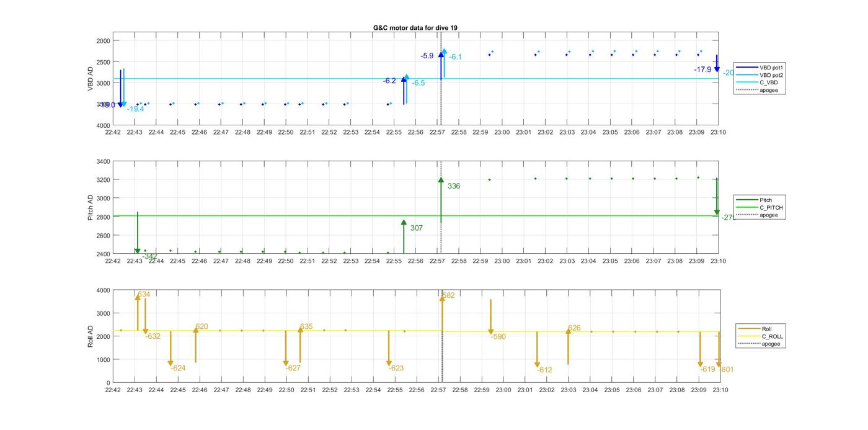Click the '3400' tick on the Pitch axis
Viewport: 868px width, 430px height.
tap(102, 161)
